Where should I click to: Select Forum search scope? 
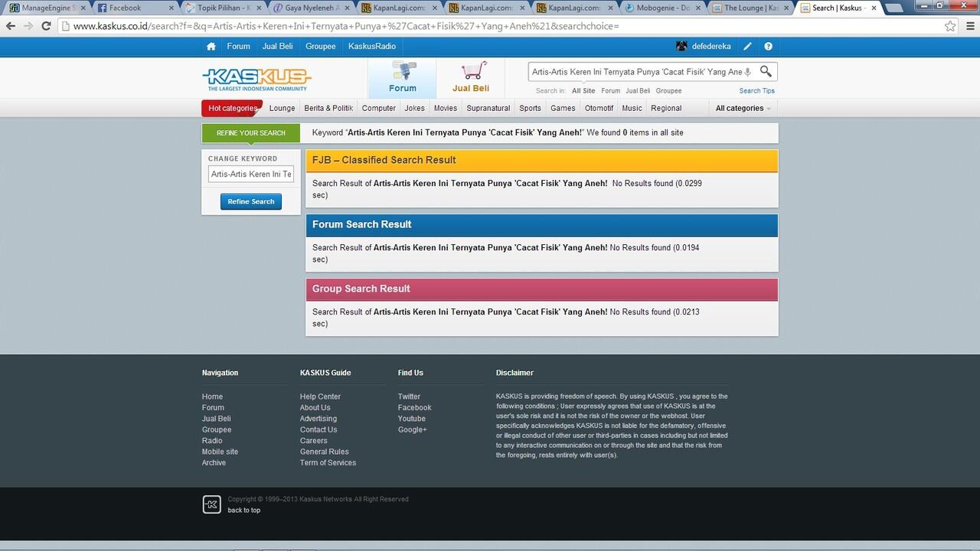(x=610, y=90)
